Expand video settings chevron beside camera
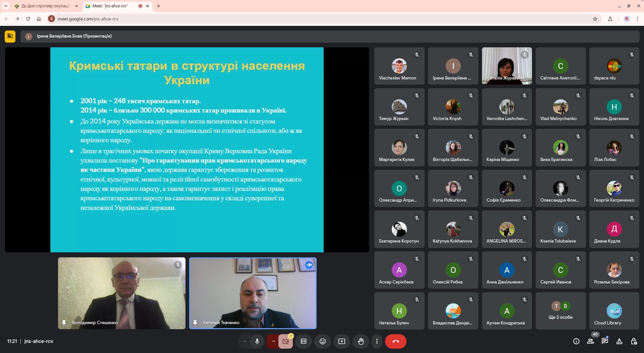The height and width of the screenshot is (353, 644). 273,341
